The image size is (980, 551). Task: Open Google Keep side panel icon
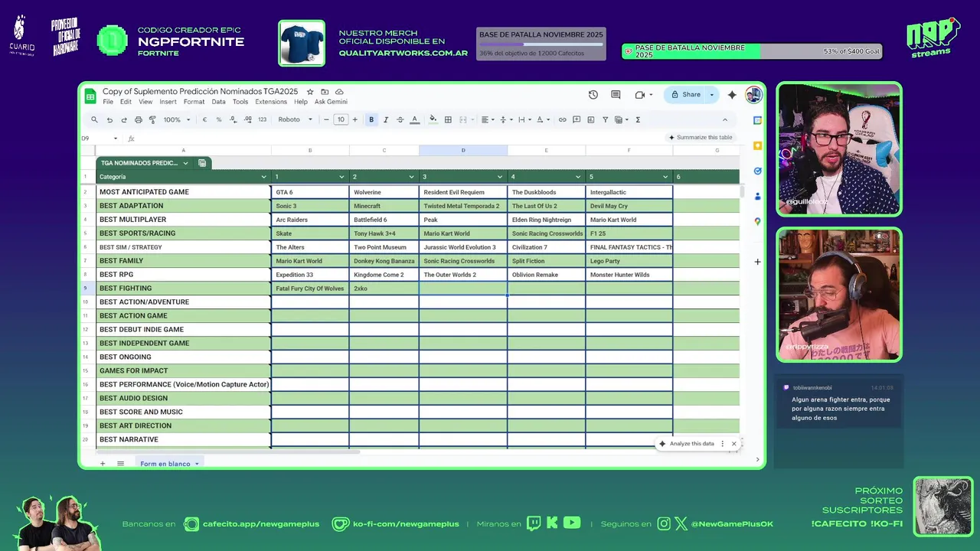tap(757, 145)
